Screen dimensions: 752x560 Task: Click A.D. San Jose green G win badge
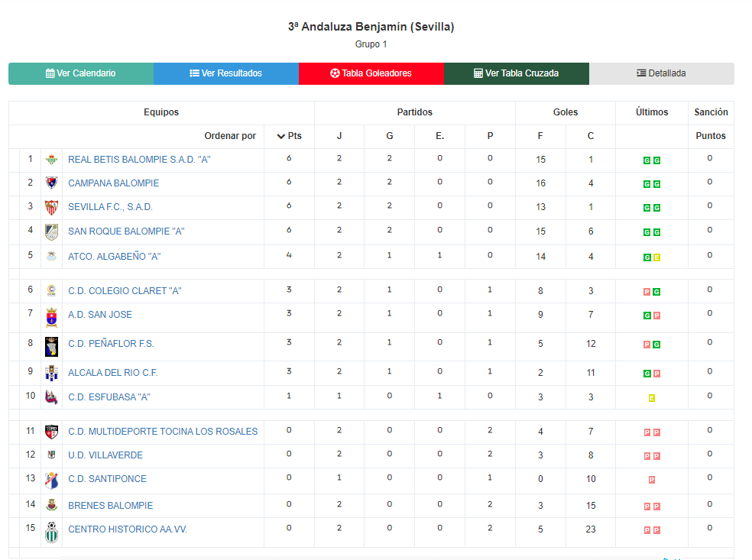647,316
